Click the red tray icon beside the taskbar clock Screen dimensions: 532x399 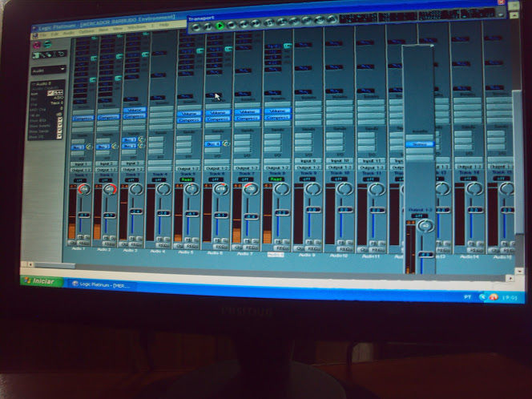coord(494,297)
